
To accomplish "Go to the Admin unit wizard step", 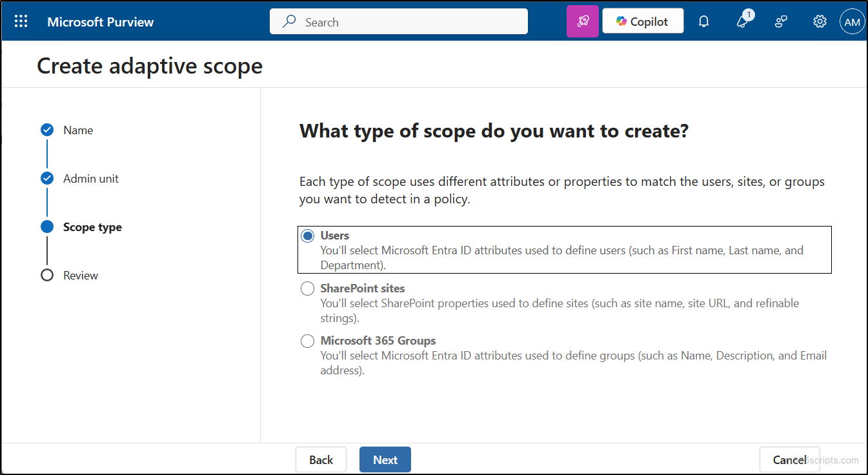I will coord(91,178).
